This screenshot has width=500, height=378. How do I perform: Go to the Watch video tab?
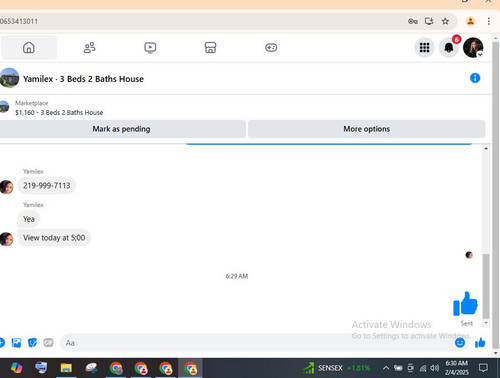point(150,48)
